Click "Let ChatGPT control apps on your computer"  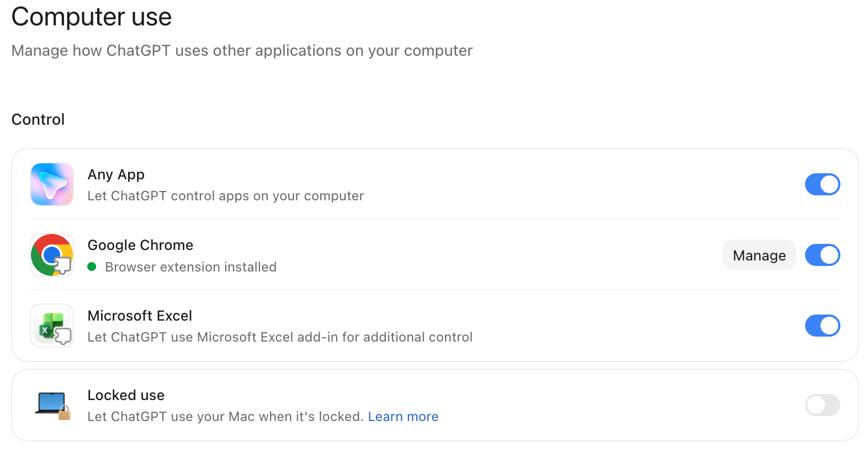pos(225,196)
